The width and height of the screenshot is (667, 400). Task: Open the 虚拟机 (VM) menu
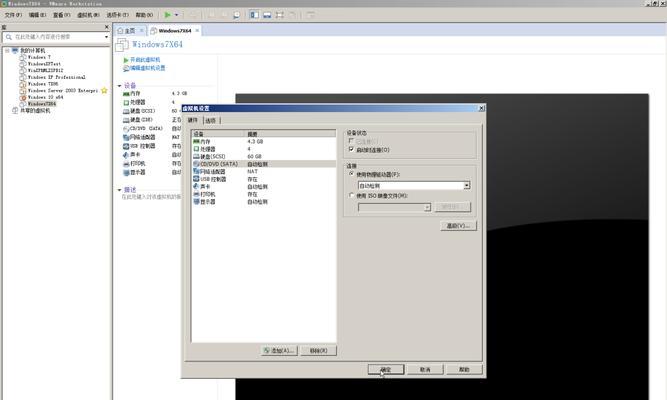tap(88, 15)
